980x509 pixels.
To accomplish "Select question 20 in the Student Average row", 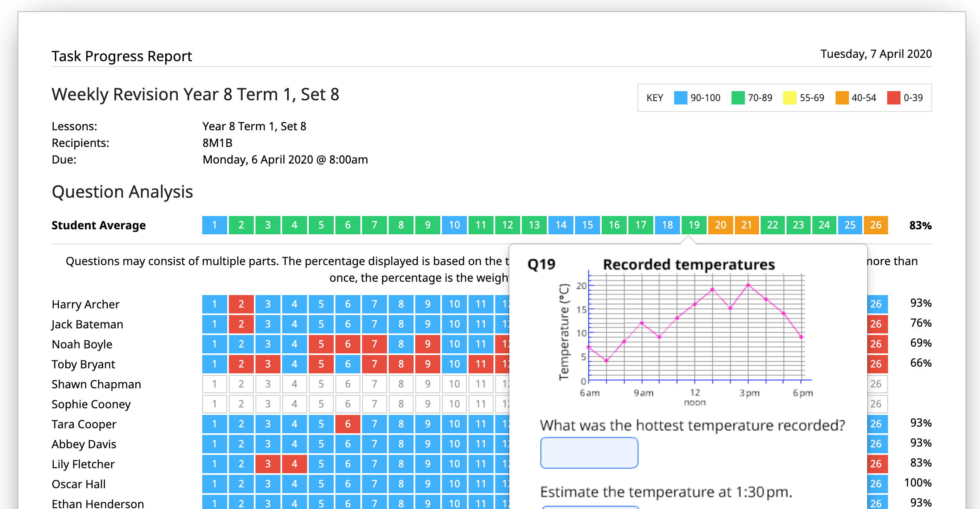I will [x=720, y=225].
